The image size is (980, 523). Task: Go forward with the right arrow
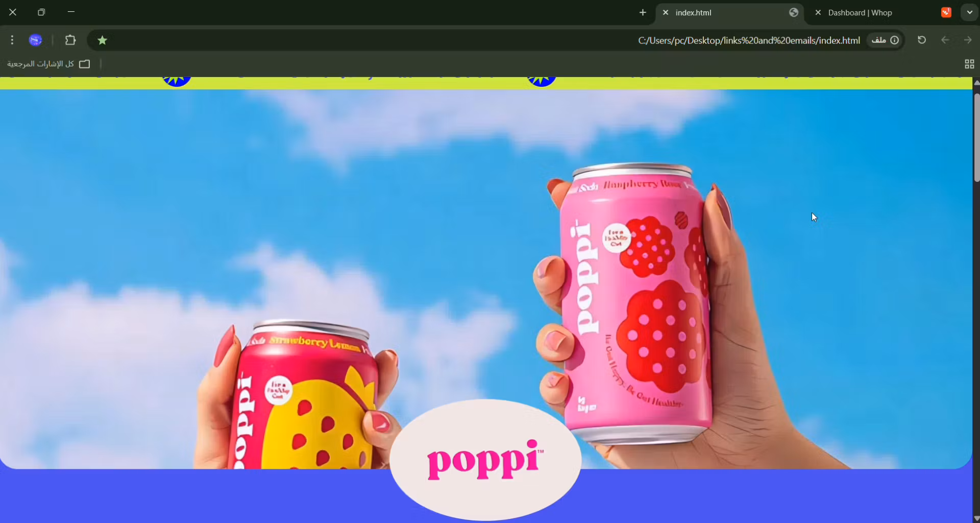click(967, 40)
